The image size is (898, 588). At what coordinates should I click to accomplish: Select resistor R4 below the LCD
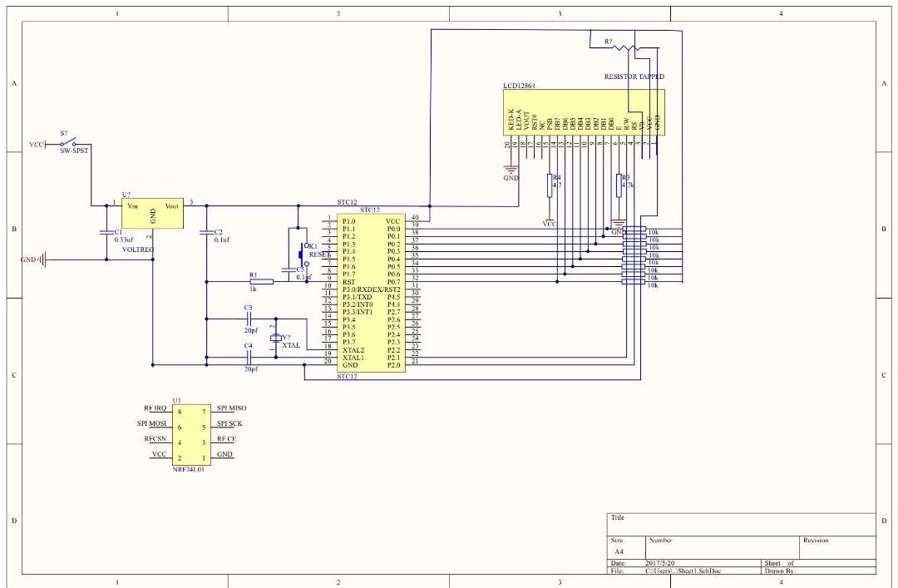[x=550, y=185]
